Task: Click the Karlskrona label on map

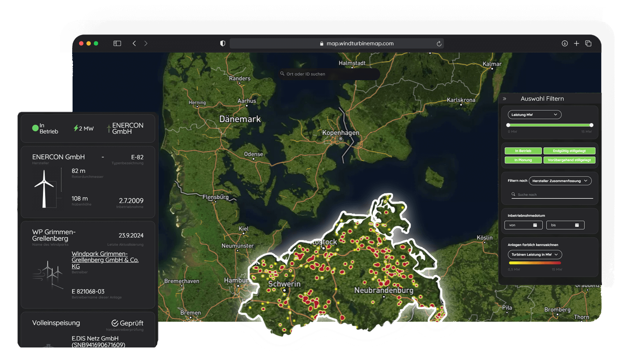Action: [x=461, y=100]
